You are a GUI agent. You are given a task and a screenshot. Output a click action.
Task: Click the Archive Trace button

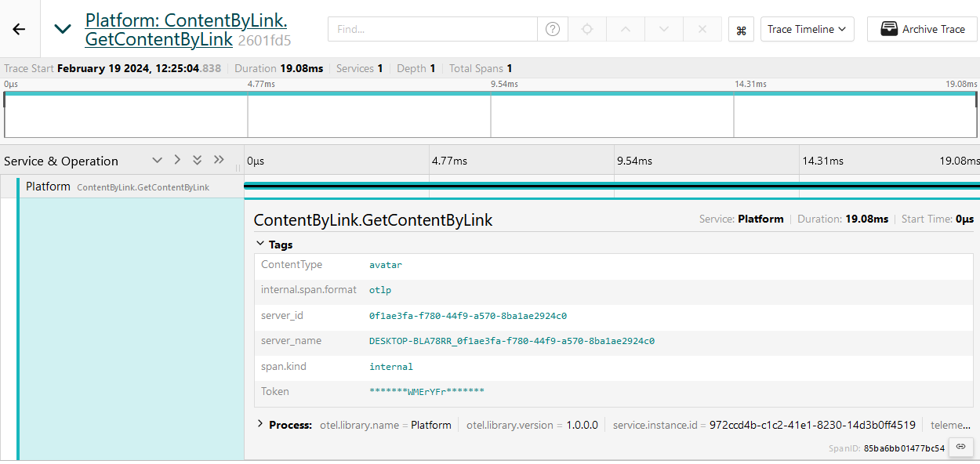[x=922, y=29]
